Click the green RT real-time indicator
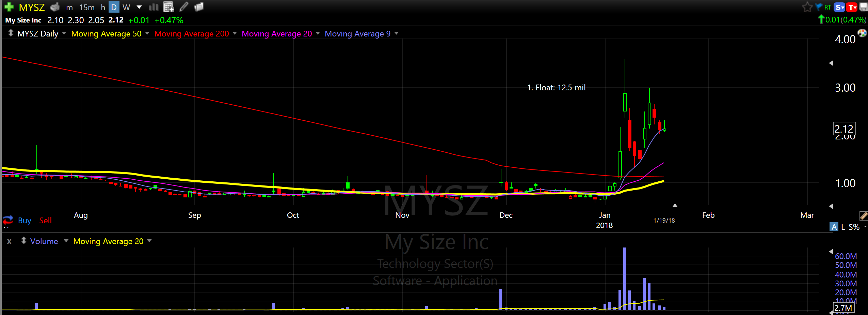 (827, 7)
